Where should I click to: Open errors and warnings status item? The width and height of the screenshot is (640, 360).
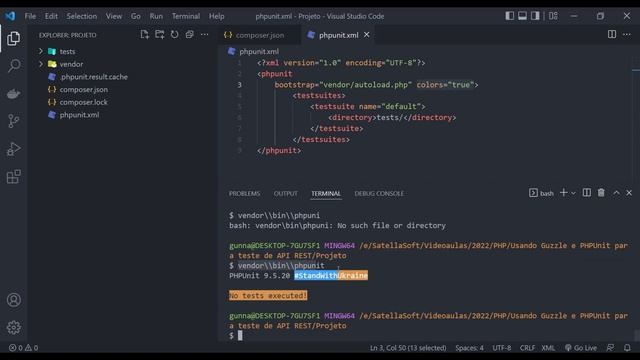pyautogui.click(x=23, y=348)
